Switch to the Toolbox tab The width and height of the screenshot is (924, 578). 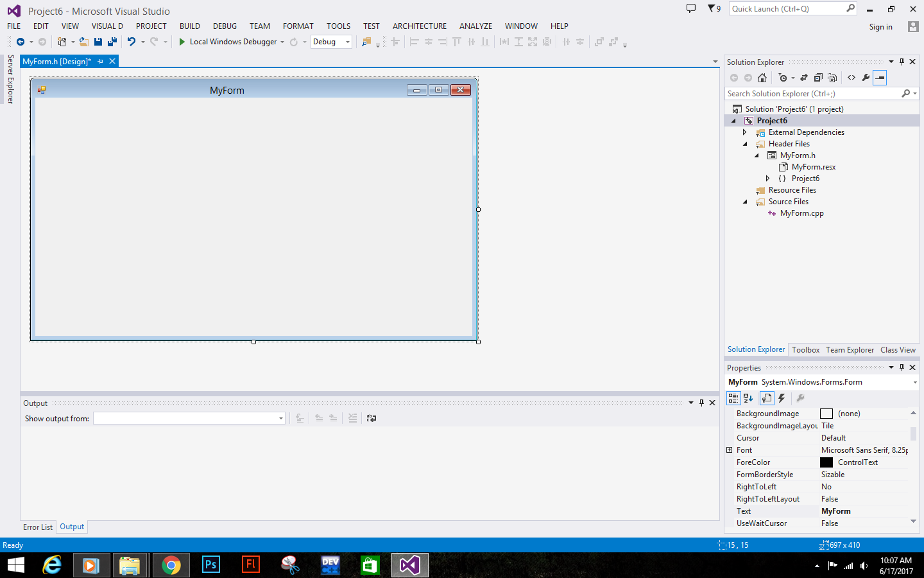point(805,349)
